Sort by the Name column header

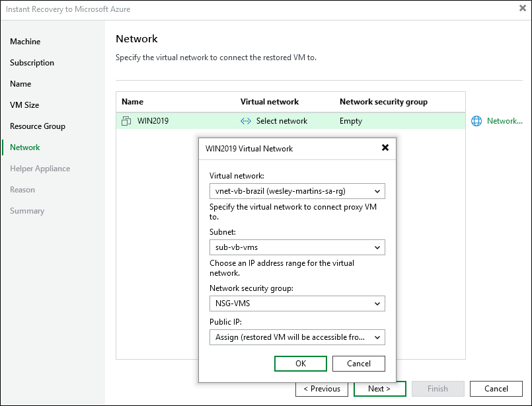pos(133,102)
